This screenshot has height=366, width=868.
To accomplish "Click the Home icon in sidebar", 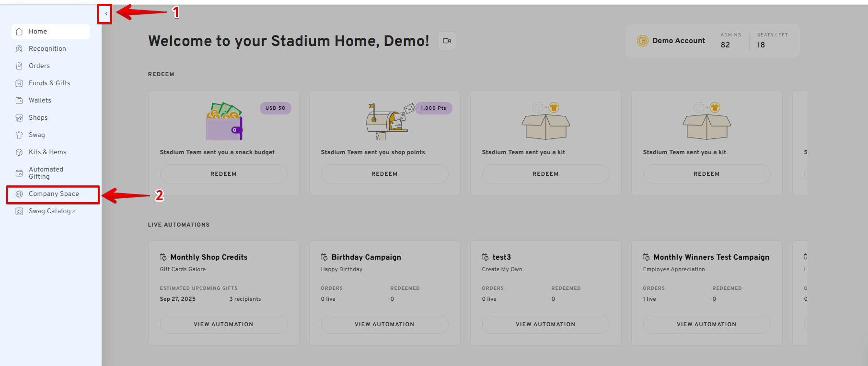I will click(x=19, y=32).
